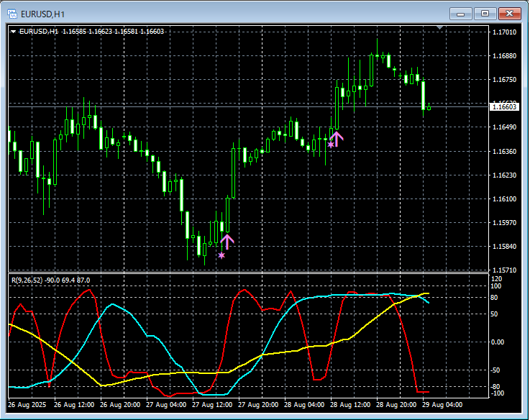Image resolution: width=530 pixels, height=420 pixels.
Task: Select the pink star beside the 28 Aug arrow
Action: pos(331,145)
